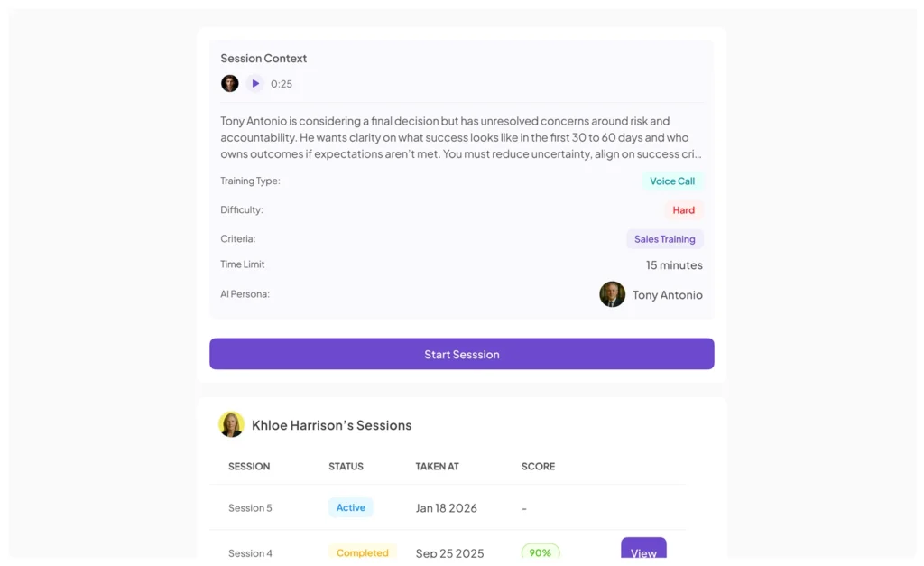Click the Active status badge
Screen dimensions: 924x566
pos(350,507)
